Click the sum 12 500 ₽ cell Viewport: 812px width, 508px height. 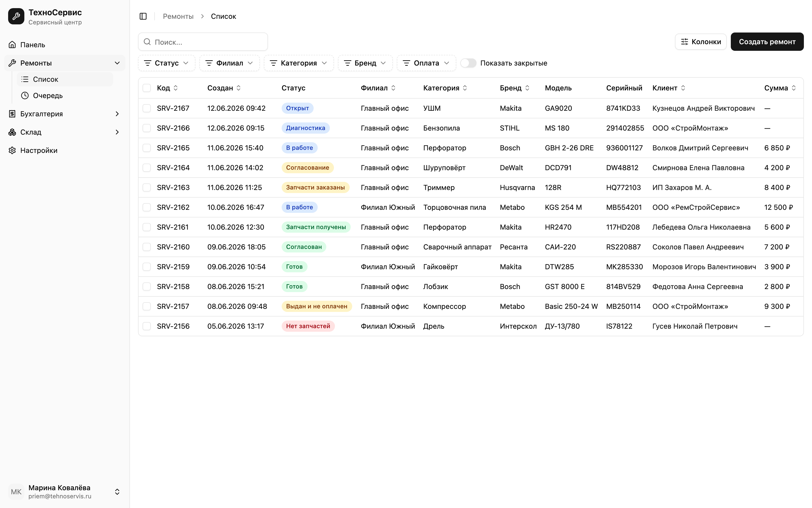(x=779, y=207)
